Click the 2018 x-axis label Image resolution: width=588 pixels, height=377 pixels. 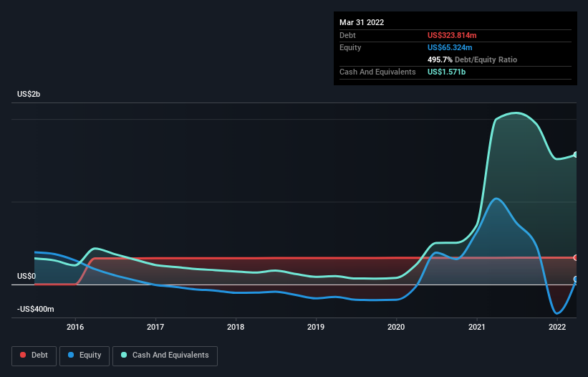click(236, 327)
